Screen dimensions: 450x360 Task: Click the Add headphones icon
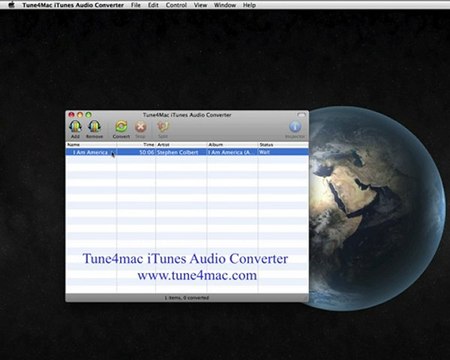pyautogui.click(x=75, y=127)
